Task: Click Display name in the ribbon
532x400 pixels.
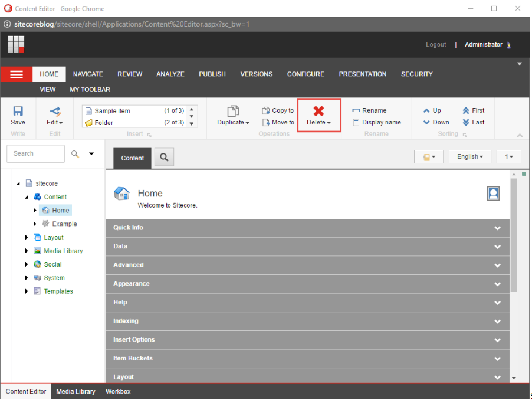Action: point(377,123)
